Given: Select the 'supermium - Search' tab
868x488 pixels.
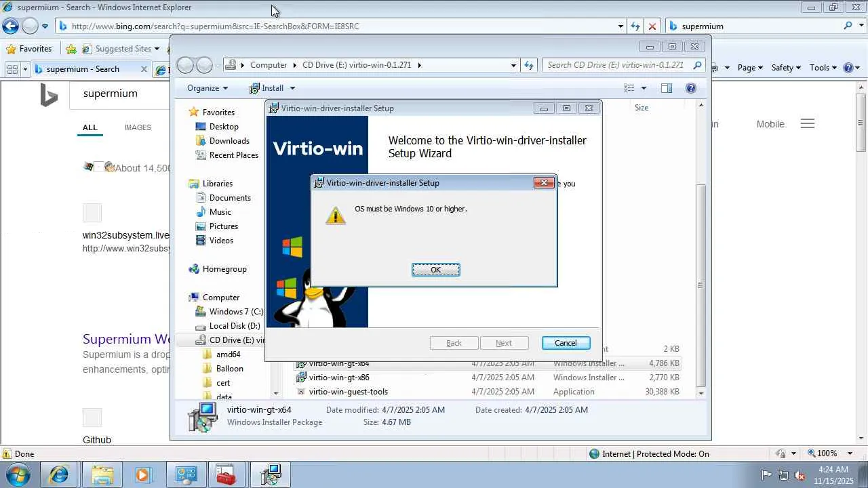Looking at the screenshot, I should (83, 69).
